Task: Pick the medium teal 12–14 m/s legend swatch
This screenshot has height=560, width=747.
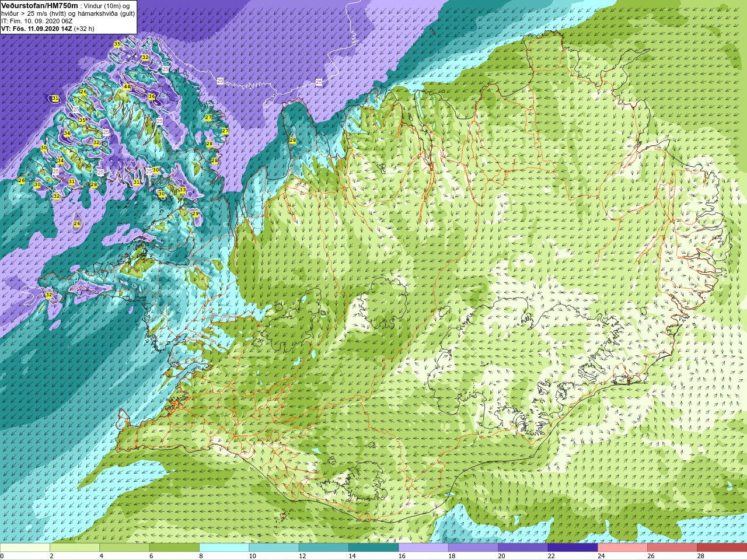Action: click(324, 548)
